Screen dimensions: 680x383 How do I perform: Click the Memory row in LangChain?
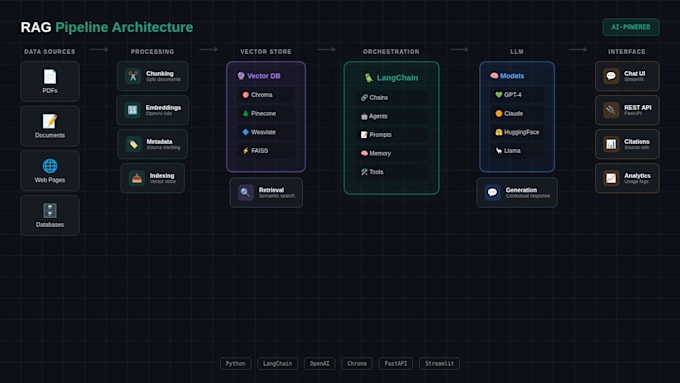[392, 154]
